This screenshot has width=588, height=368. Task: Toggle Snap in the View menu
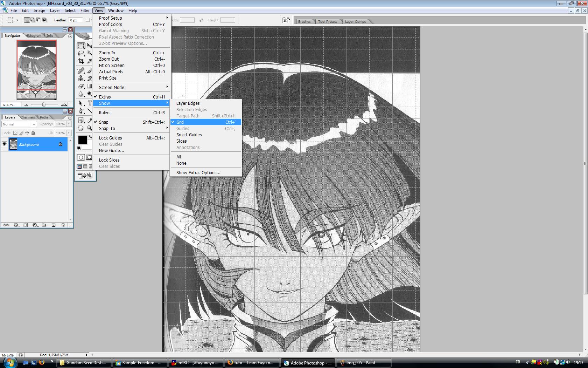[x=104, y=122]
